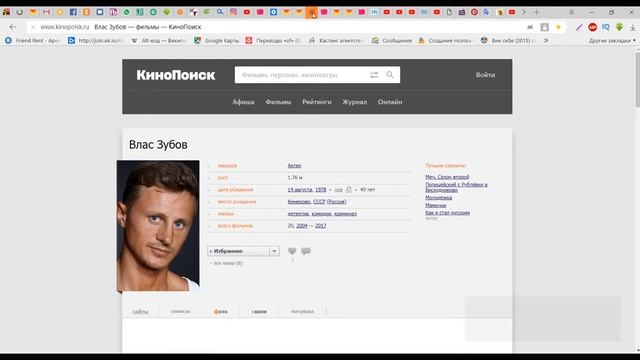Screen dimensions: 640x360
Task: Click the Избранное favorites button
Action: (238, 251)
